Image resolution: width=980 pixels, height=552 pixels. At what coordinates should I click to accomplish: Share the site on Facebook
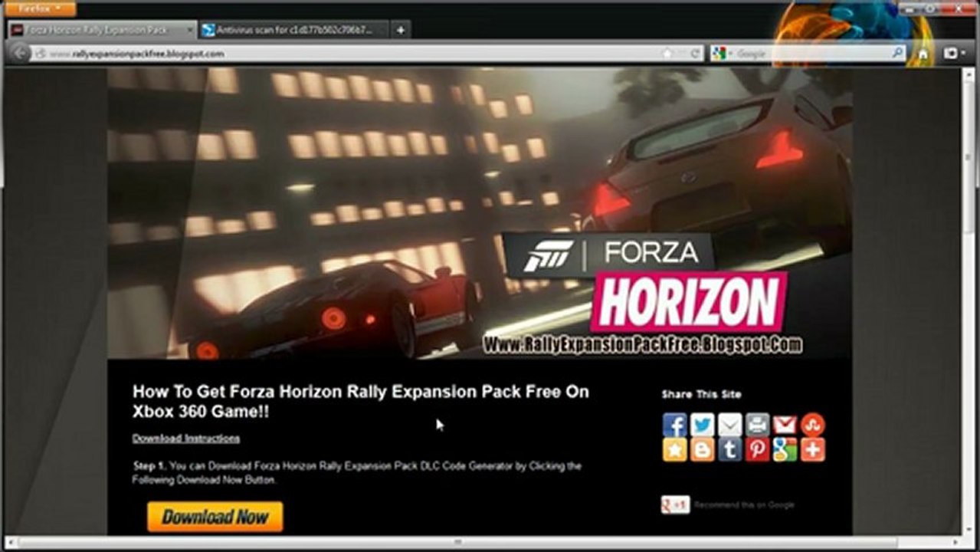pos(674,424)
